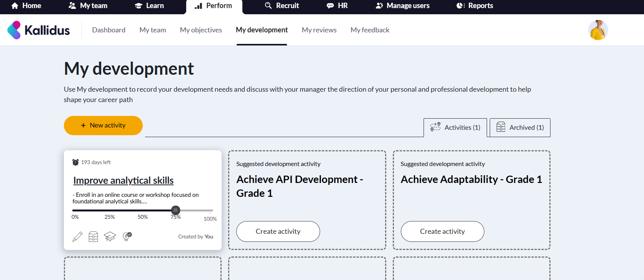Image resolution: width=644 pixels, height=280 pixels.
Task: Open Recruit from the top navigation
Action: click(x=282, y=6)
